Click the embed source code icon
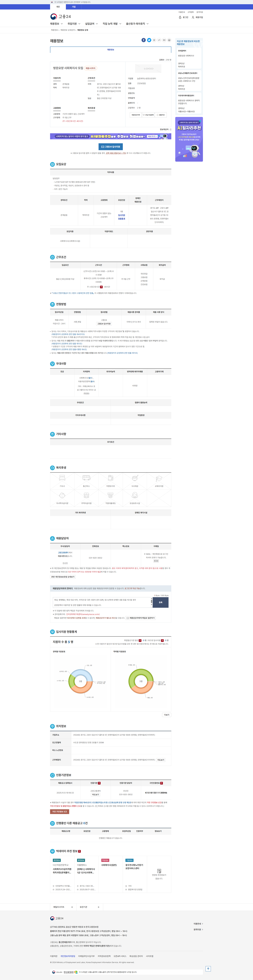The image size is (253, 980). tap(159, 40)
